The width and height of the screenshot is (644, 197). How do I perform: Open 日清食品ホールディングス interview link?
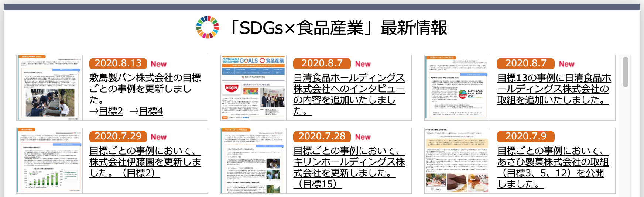coord(349,94)
